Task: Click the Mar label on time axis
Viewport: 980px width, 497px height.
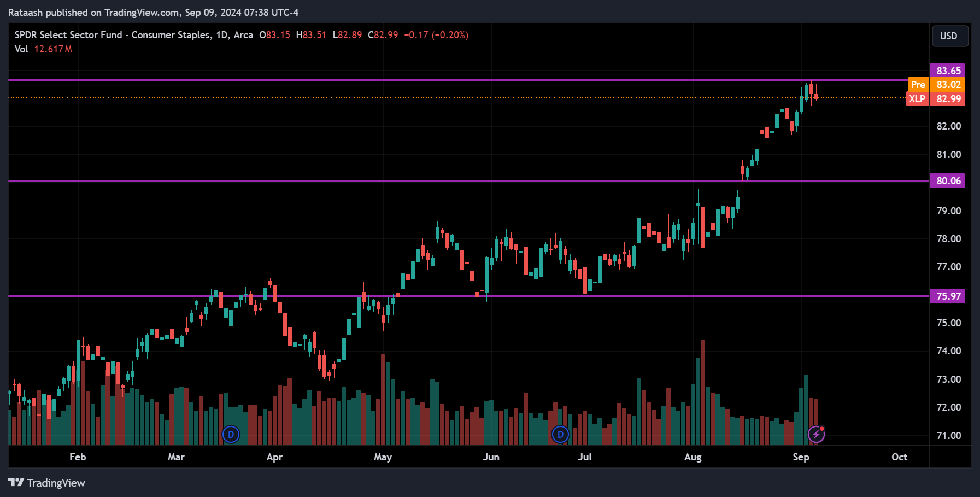Action: (x=176, y=457)
